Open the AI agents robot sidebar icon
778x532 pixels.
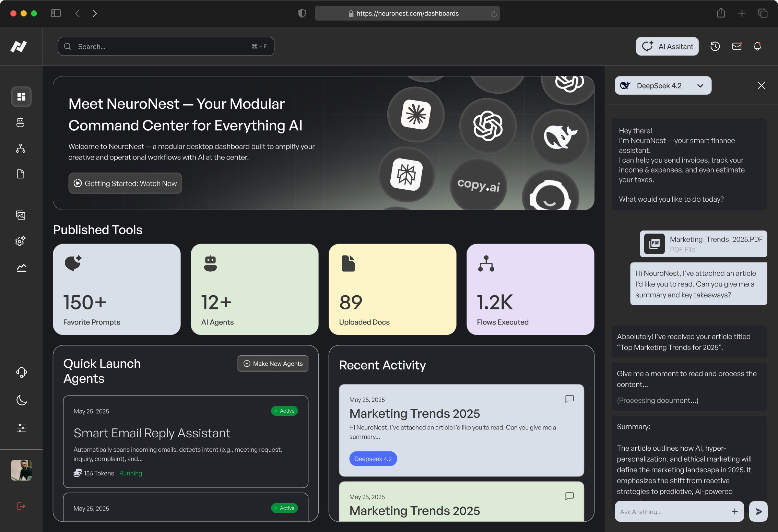pyautogui.click(x=21, y=122)
